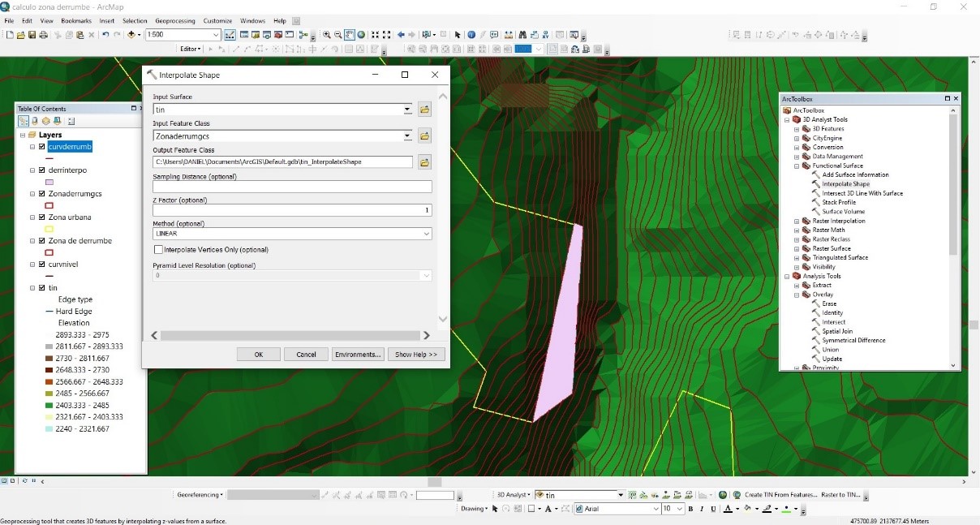
Task: Expand the Raster Interpolation toolset
Action: pos(797,221)
